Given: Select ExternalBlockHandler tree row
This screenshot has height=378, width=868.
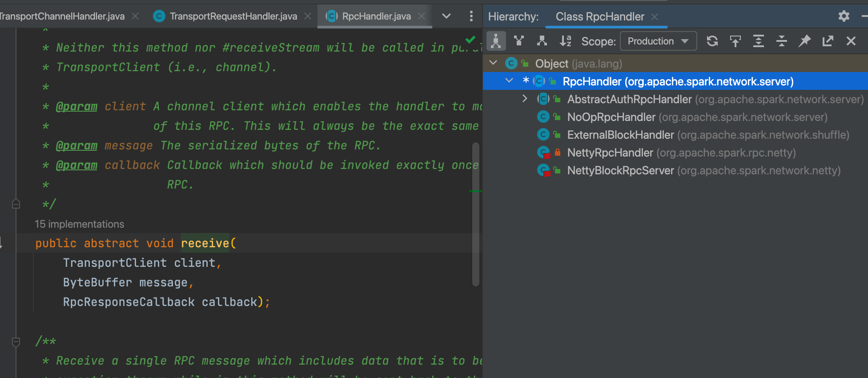Looking at the screenshot, I should pos(675,135).
